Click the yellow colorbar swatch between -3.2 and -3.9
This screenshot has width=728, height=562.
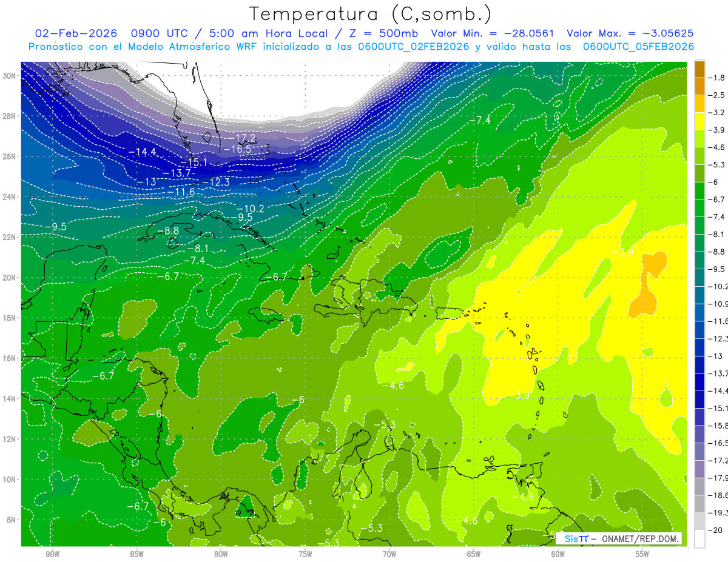[699, 121]
